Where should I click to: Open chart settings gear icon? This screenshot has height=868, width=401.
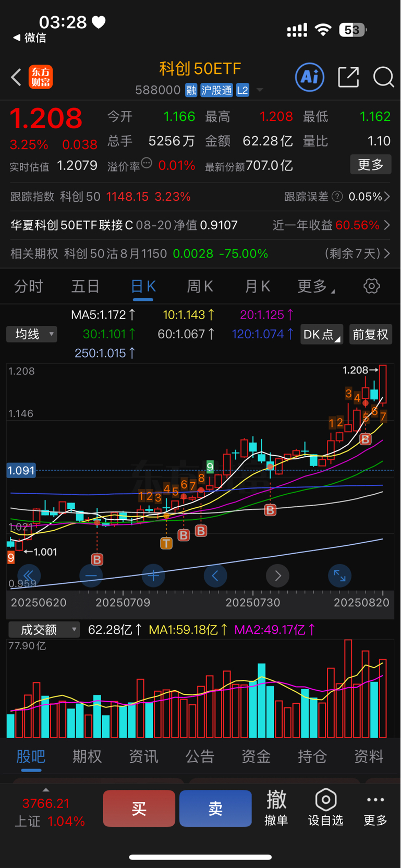point(371,286)
